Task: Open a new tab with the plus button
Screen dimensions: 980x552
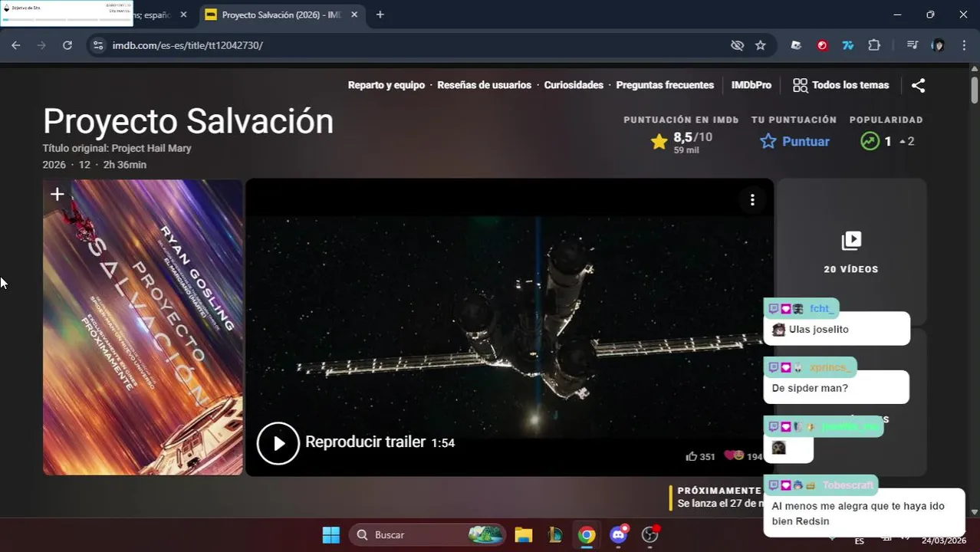Action: [380, 15]
